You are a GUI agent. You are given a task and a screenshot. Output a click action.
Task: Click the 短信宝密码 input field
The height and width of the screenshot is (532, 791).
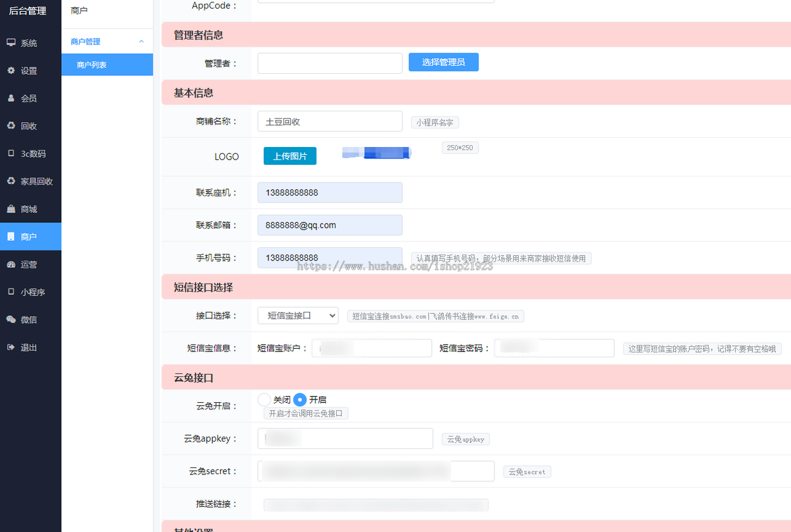(554, 348)
